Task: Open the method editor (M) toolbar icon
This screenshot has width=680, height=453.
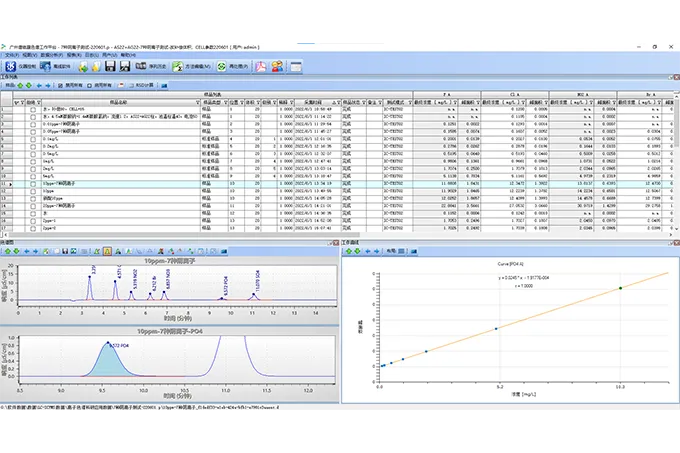Action: [x=177, y=66]
